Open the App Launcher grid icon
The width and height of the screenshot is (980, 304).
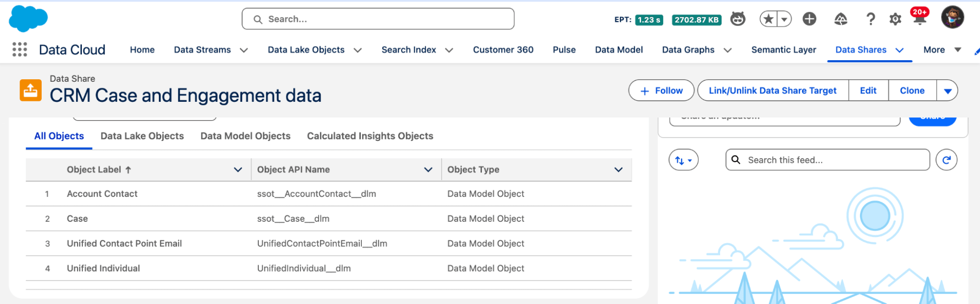(x=20, y=49)
